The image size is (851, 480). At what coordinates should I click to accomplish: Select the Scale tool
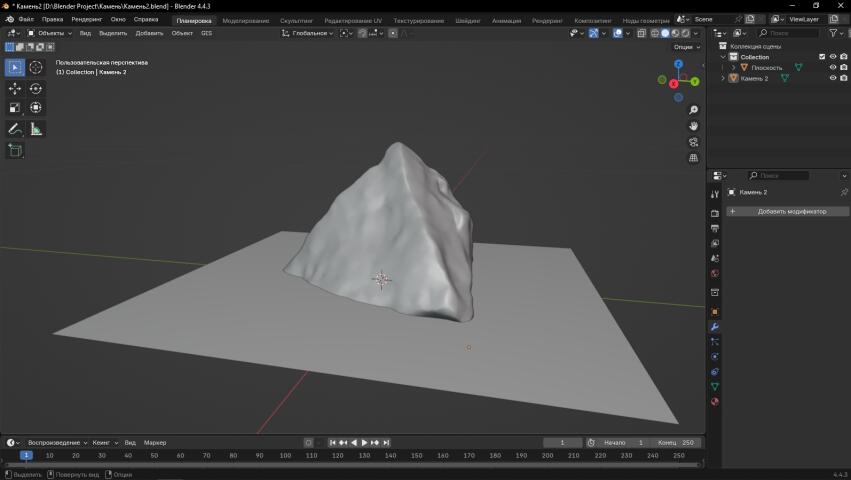(15, 108)
